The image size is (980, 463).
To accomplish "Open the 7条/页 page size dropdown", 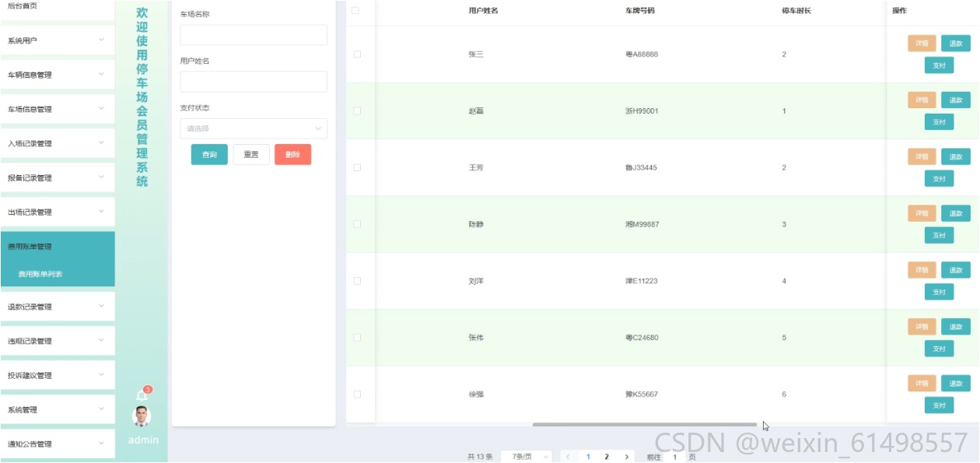I will (527, 457).
